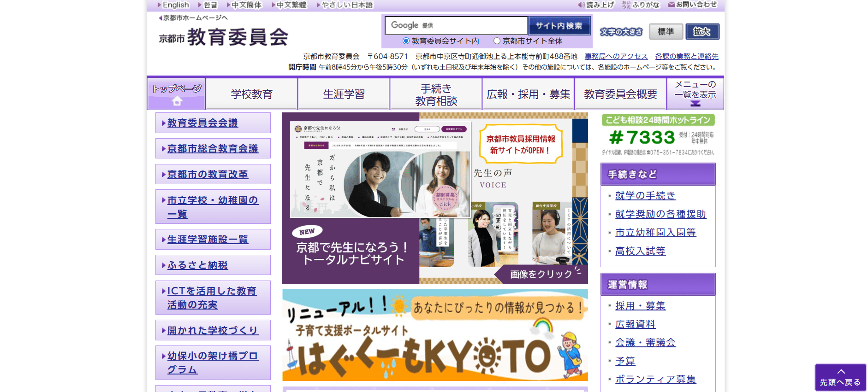The image size is (868, 392).
Task: Switch language to English
Action: click(x=173, y=5)
